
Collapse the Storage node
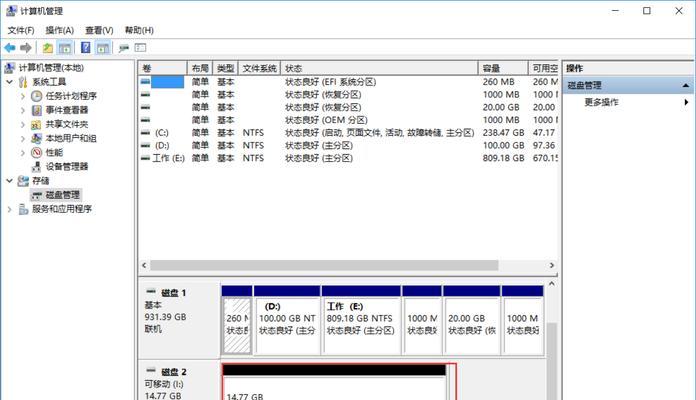pos(9,181)
